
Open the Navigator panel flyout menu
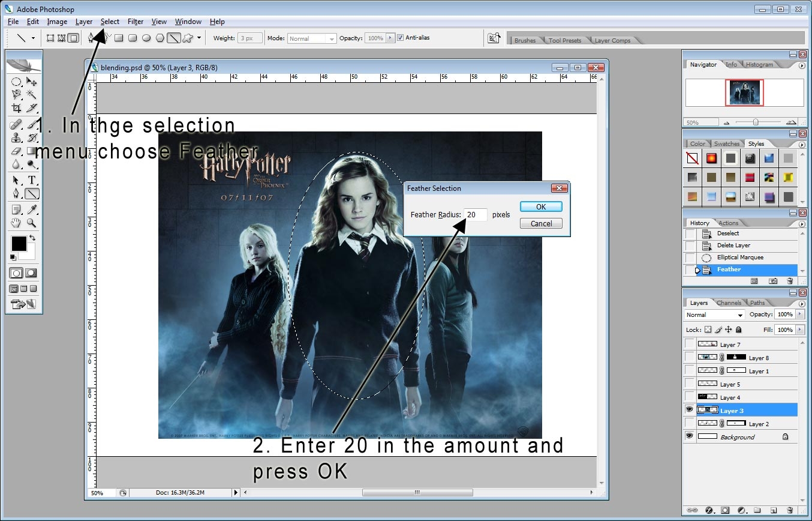click(x=802, y=65)
